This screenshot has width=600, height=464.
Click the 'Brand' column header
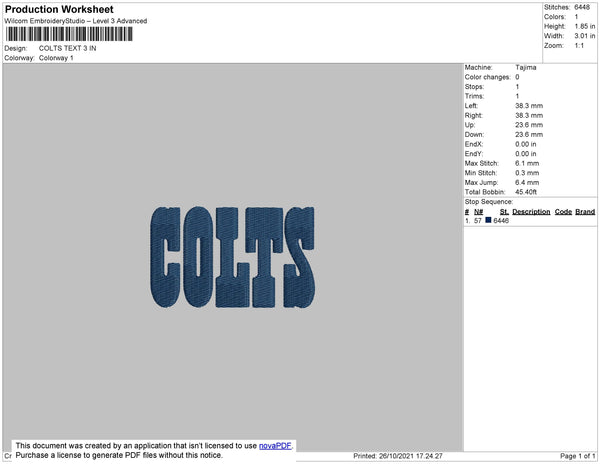[x=585, y=212]
